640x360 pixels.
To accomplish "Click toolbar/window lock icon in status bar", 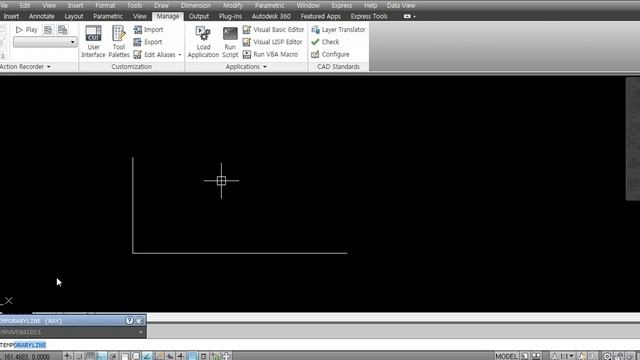I will click(620, 356).
